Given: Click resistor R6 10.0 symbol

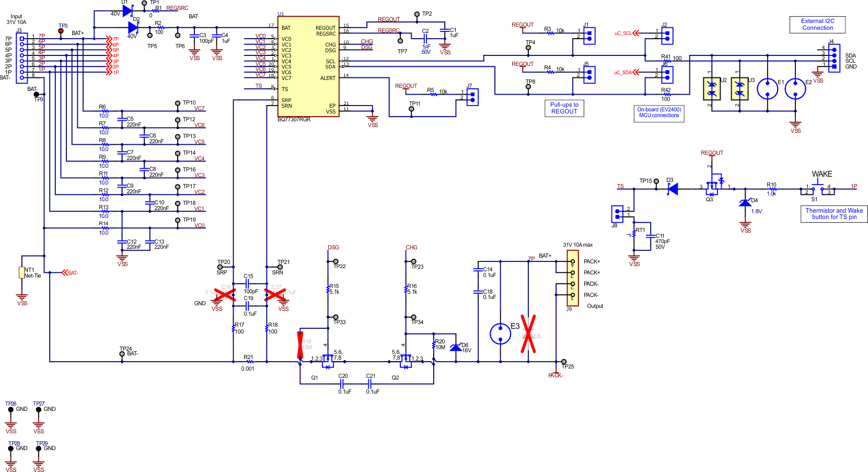Looking at the screenshot, I should pos(105,111).
